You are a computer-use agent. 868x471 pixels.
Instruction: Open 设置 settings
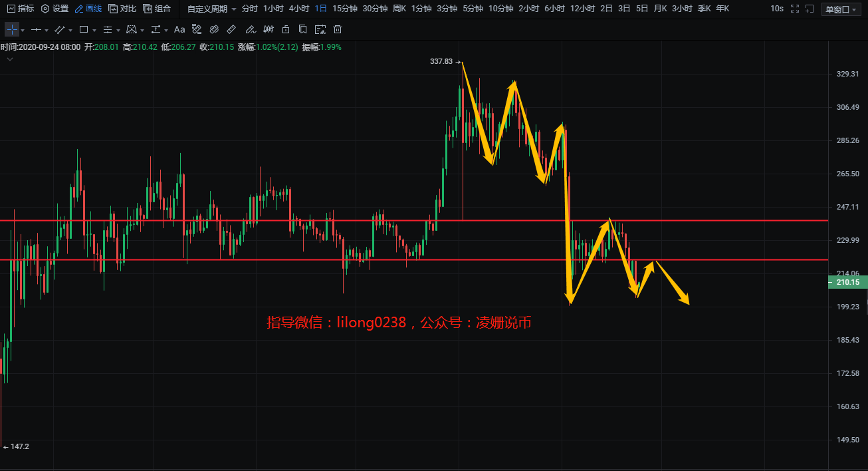click(54, 9)
